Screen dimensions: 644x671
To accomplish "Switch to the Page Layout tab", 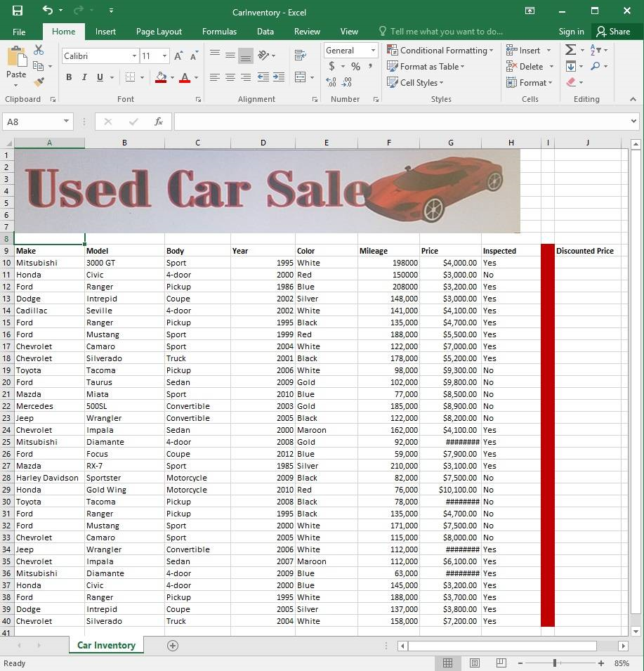I will [159, 32].
